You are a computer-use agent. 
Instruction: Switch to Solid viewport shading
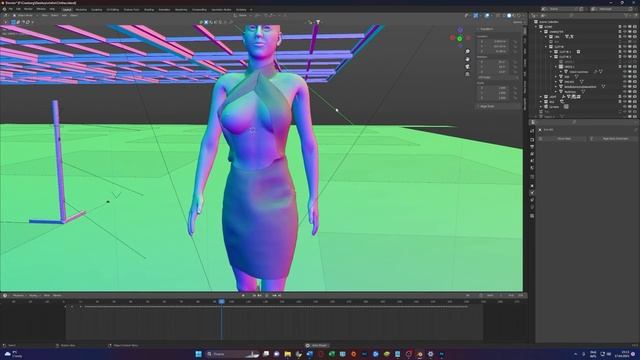tap(509, 16)
